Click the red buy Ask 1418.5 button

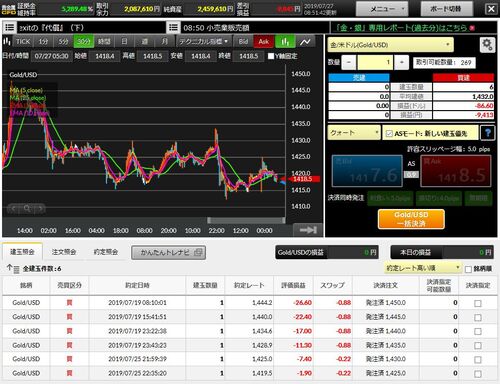click(x=456, y=171)
